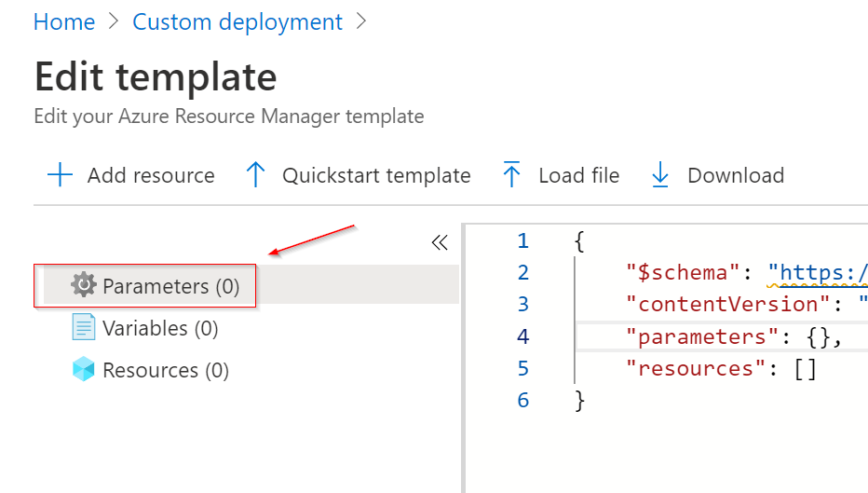Click the Parameters gear icon
The image size is (868, 493).
pos(84,285)
